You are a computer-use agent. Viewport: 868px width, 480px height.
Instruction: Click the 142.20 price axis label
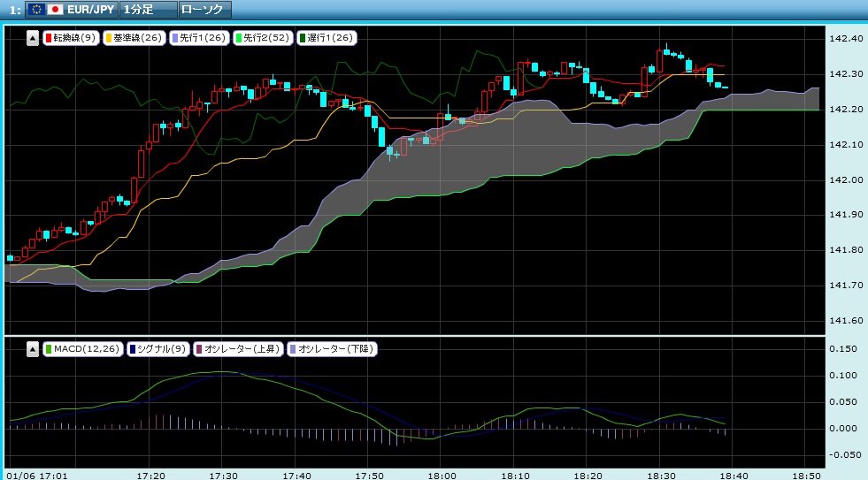(847, 109)
